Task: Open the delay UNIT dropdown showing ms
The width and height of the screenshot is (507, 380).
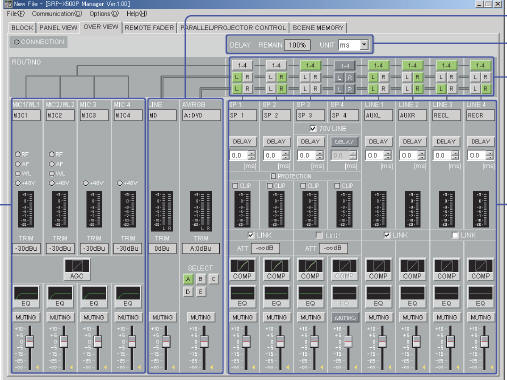Action: point(364,44)
